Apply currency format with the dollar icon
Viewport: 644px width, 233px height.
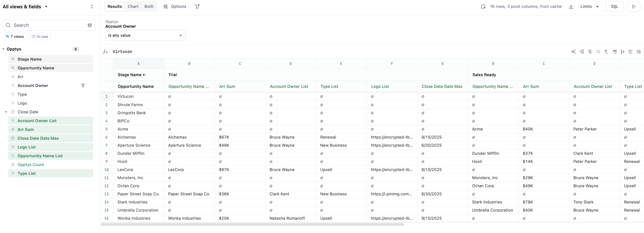590,52
